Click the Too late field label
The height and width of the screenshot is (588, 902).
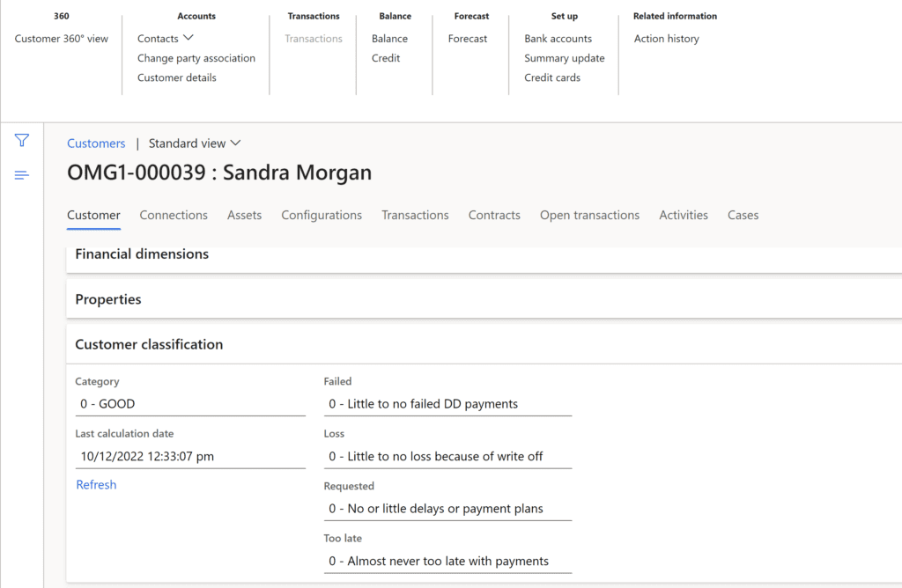coord(343,539)
